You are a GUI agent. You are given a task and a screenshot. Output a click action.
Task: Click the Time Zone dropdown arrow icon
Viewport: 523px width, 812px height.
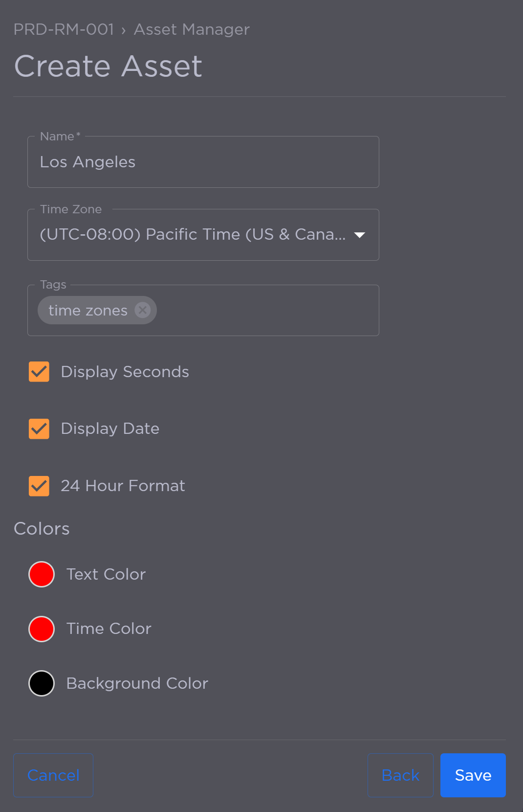(x=359, y=235)
